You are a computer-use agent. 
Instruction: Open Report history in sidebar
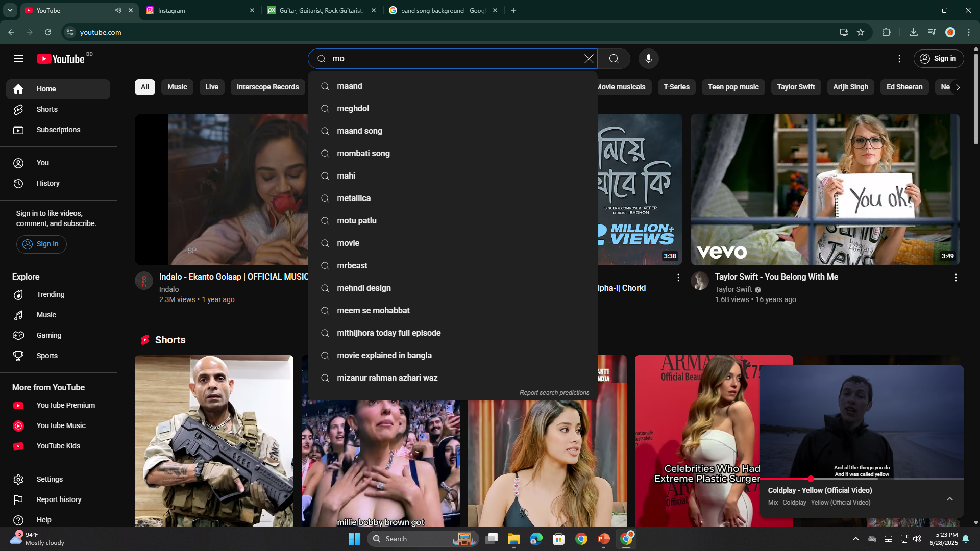pos(58,499)
